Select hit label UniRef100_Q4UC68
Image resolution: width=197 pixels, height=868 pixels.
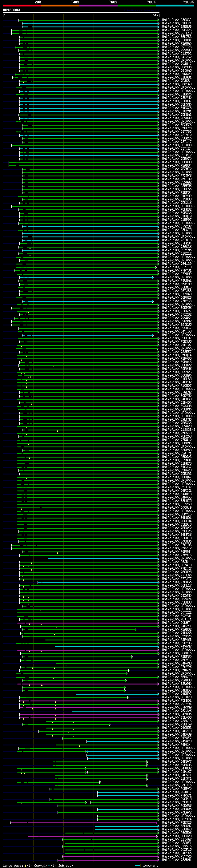(x=177, y=633)
